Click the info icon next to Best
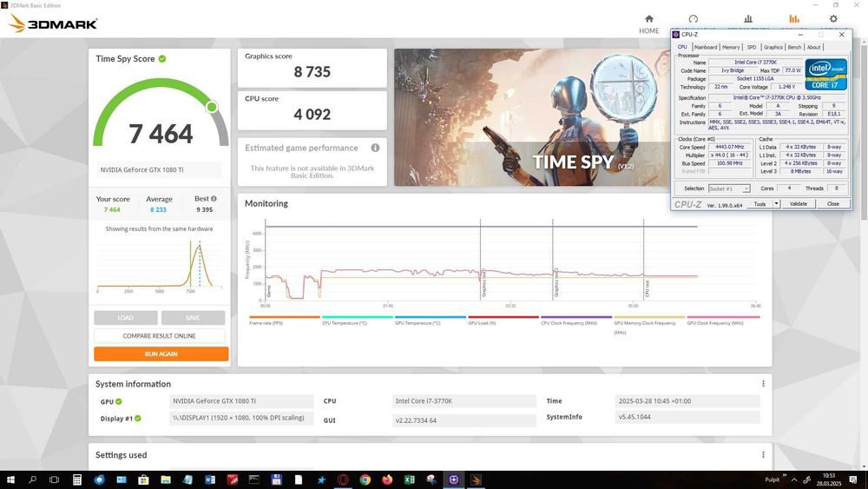This screenshot has height=489, width=868. (x=214, y=198)
